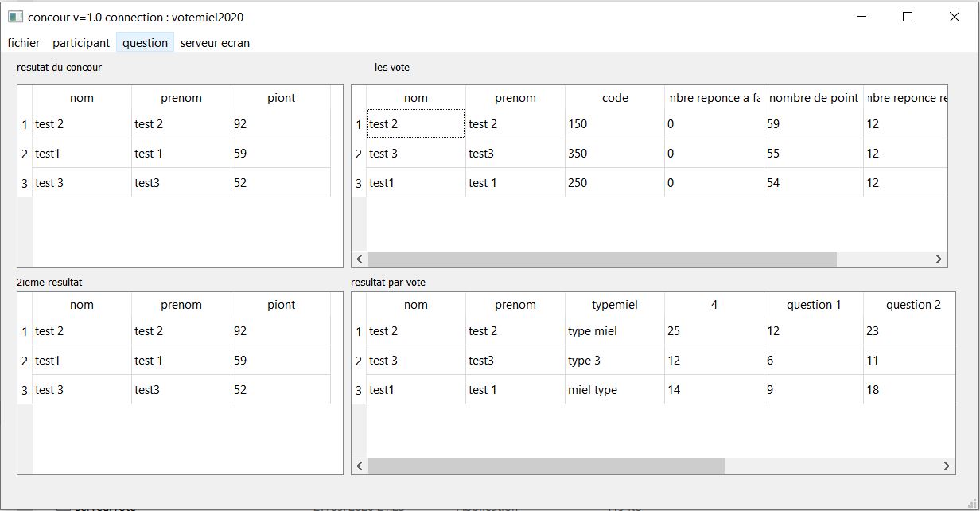
Task: Open the question menu
Action: 145,43
